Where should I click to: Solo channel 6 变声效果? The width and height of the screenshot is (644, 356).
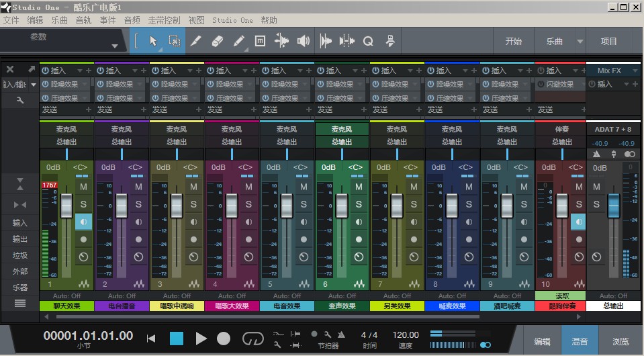pos(359,204)
